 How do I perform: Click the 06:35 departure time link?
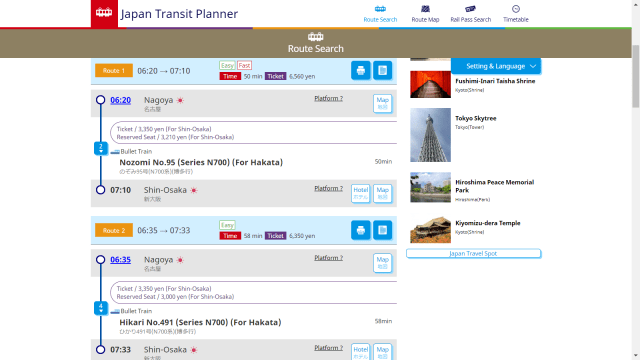pos(120,260)
